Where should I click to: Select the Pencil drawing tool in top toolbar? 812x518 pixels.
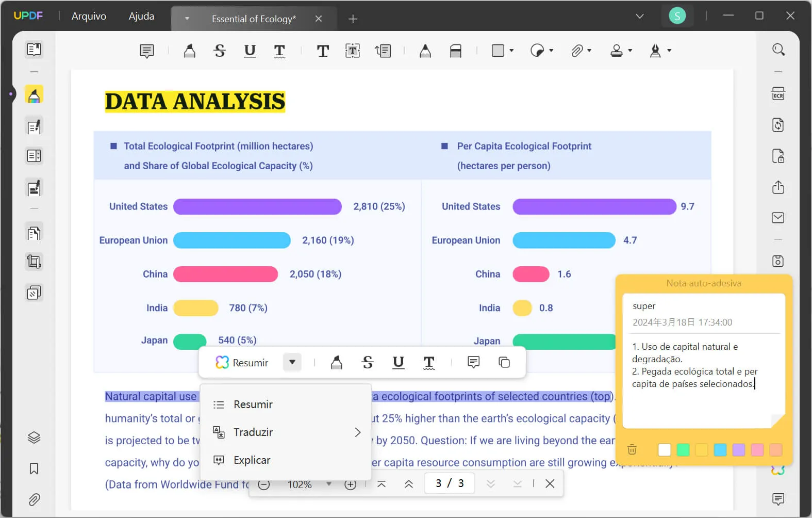coord(425,51)
